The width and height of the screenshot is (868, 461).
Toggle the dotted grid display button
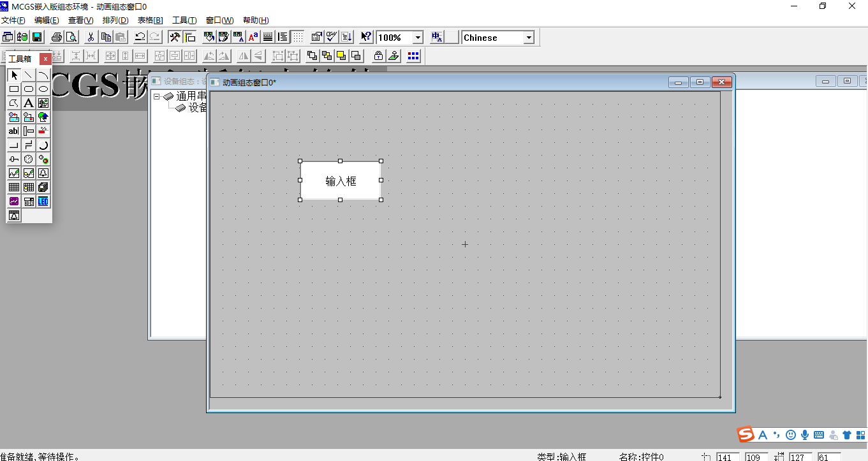tap(298, 37)
